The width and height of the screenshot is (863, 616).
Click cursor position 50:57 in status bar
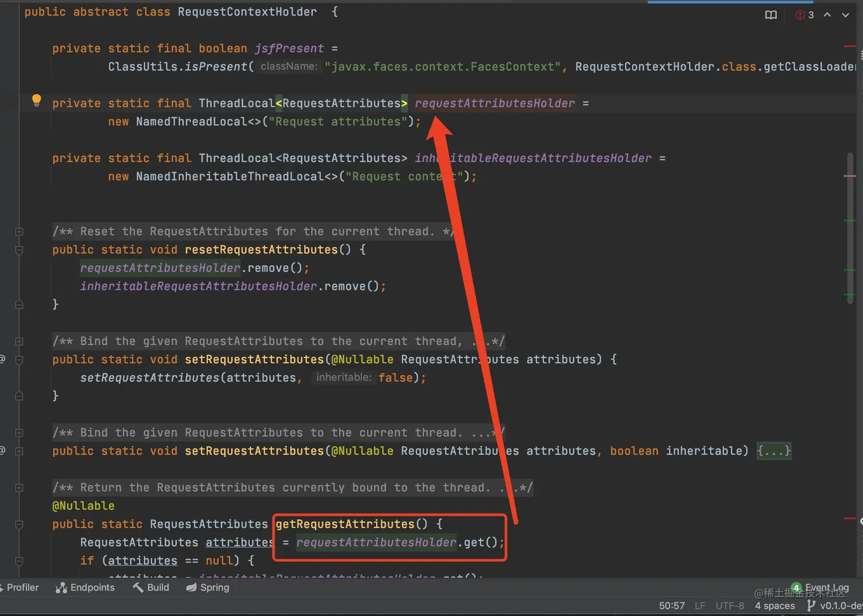[672, 606]
